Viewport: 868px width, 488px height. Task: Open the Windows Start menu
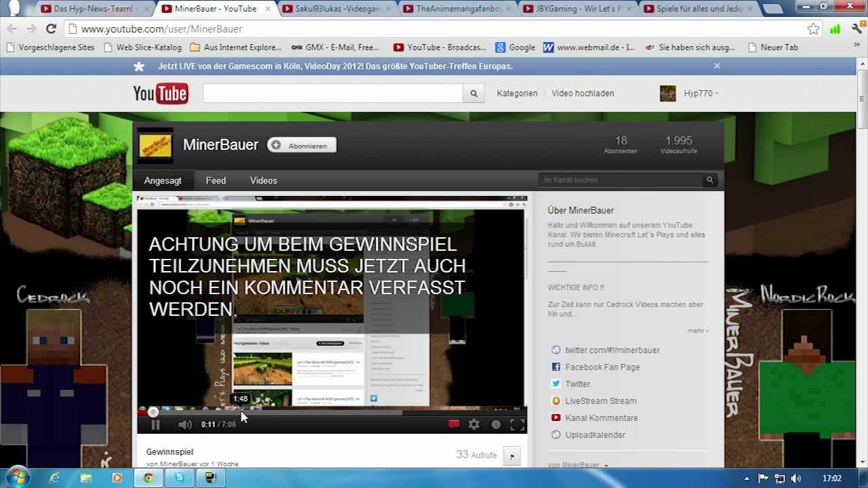point(18,477)
